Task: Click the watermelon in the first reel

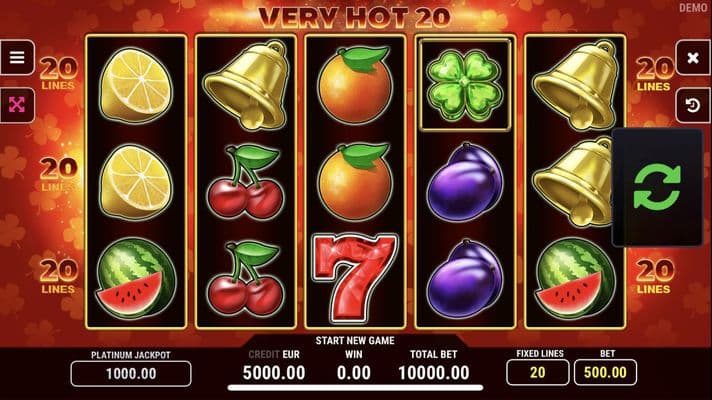Action: pos(136,278)
